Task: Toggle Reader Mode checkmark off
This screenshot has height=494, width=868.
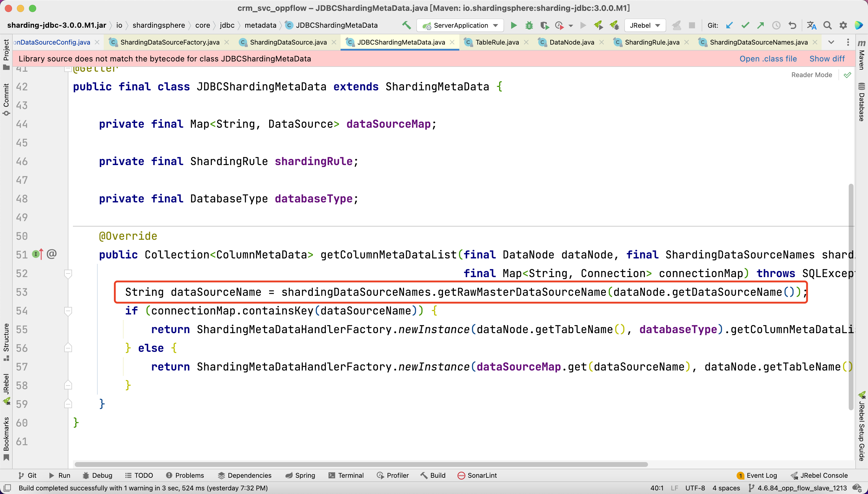Action: [847, 75]
